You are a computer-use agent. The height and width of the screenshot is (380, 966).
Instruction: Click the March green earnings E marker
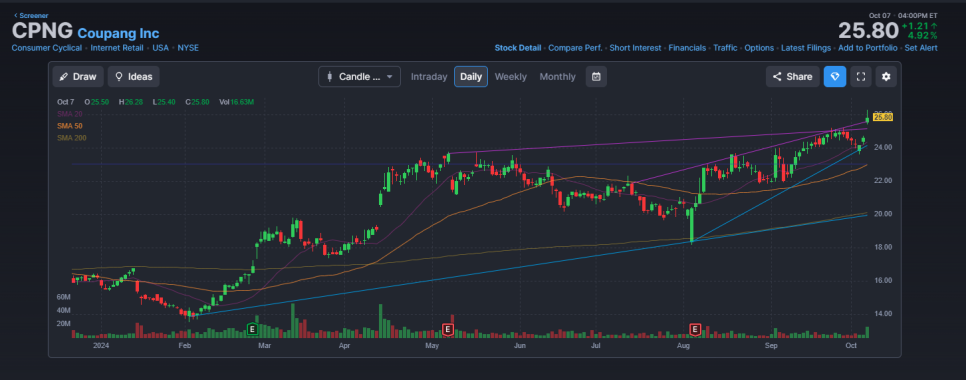pos(251,329)
